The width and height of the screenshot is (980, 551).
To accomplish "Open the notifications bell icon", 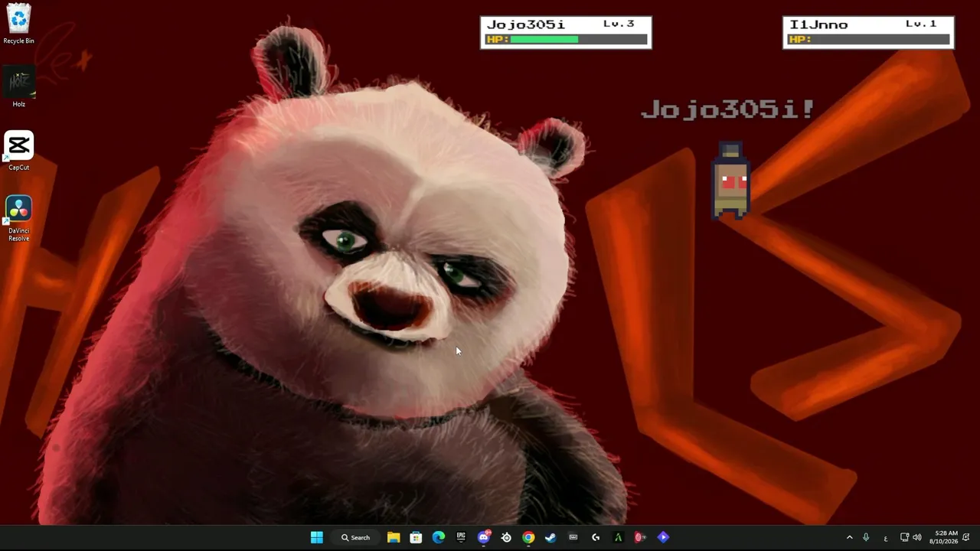I will point(966,537).
